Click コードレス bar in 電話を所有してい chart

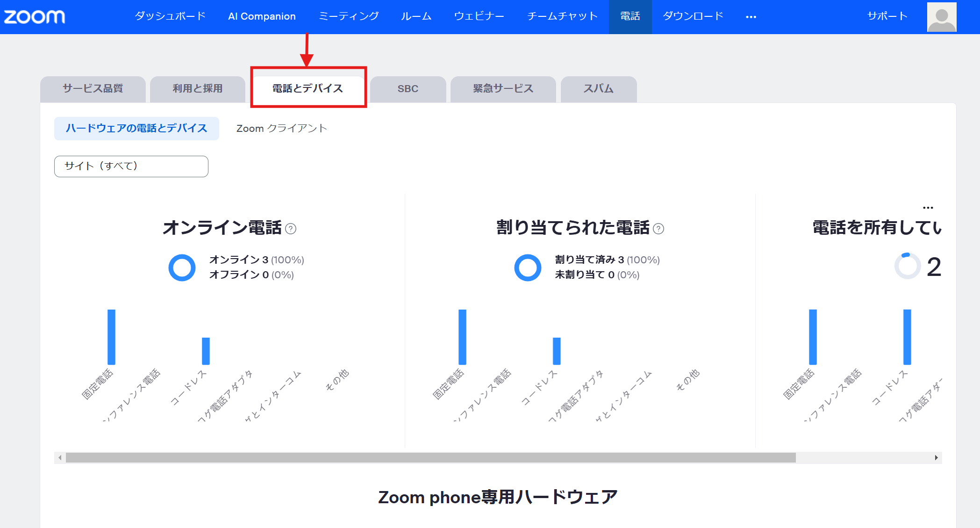coord(907,337)
